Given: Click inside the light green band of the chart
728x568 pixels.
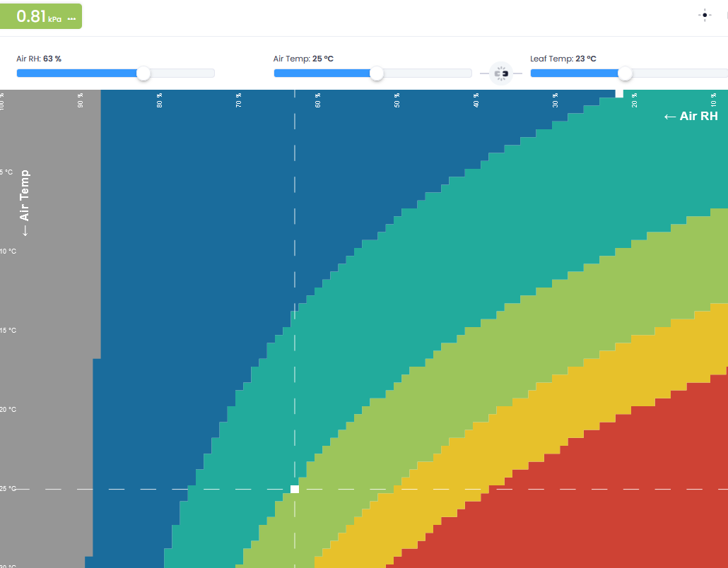Looking at the screenshot, I should coord(495,339).
